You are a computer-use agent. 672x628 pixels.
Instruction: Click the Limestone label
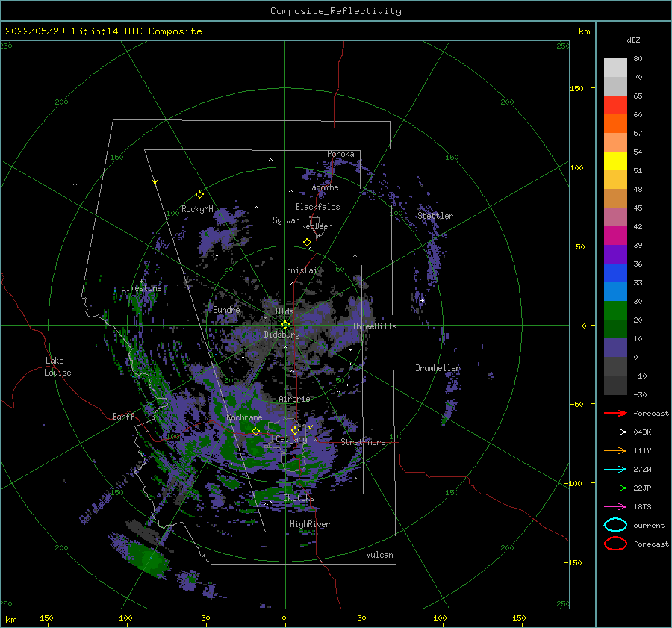[141, 288]
